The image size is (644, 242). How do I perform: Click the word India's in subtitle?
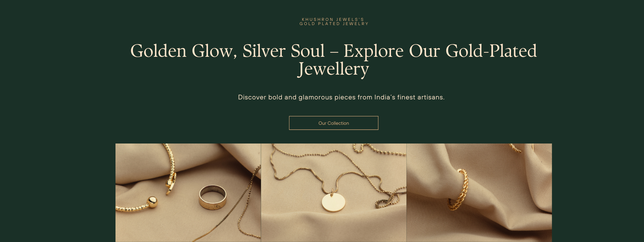click(385, 97)
